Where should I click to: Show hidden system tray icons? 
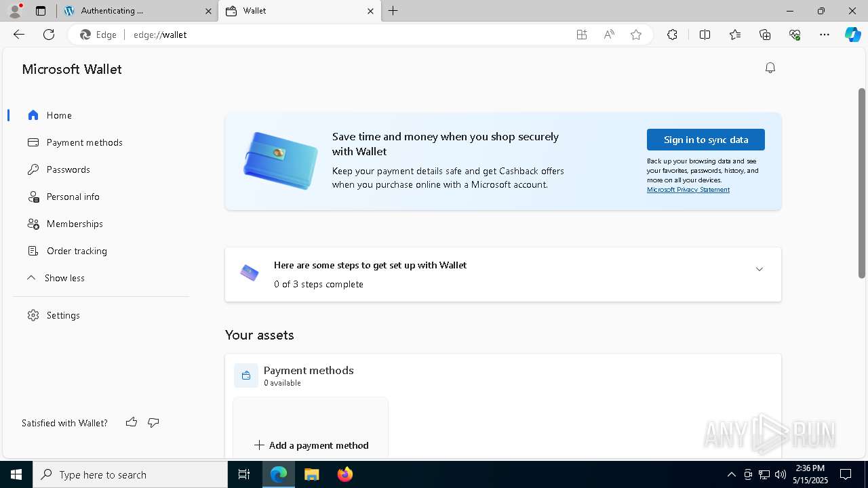[x=731, y=474]
